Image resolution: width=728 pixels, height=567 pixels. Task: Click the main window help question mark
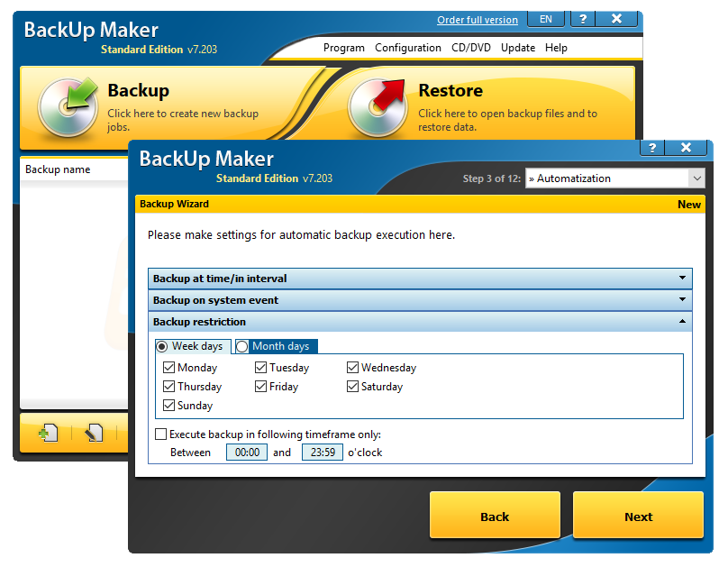click(582, 19)
